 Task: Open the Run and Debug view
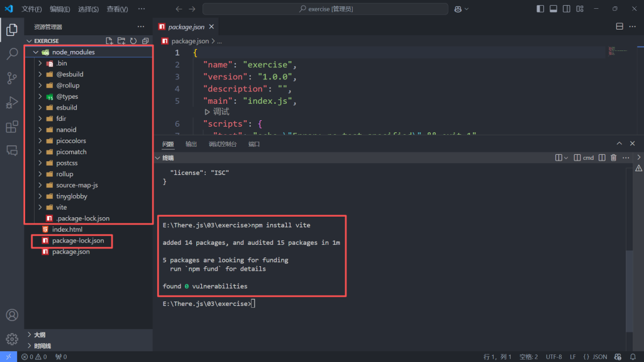12,103
